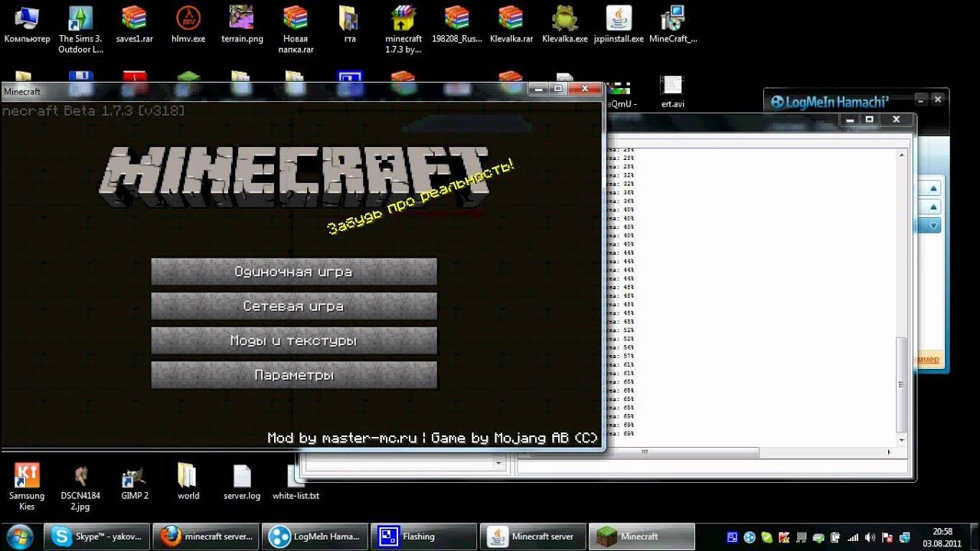Click the network signal bars tray icon
This screenshot has width=980, height=551.
click(x=852, y=537)
